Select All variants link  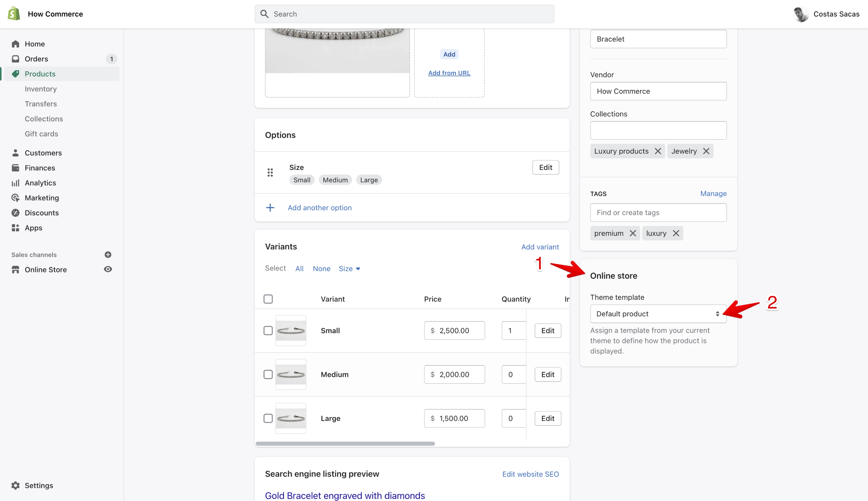(x=299, y=269)
